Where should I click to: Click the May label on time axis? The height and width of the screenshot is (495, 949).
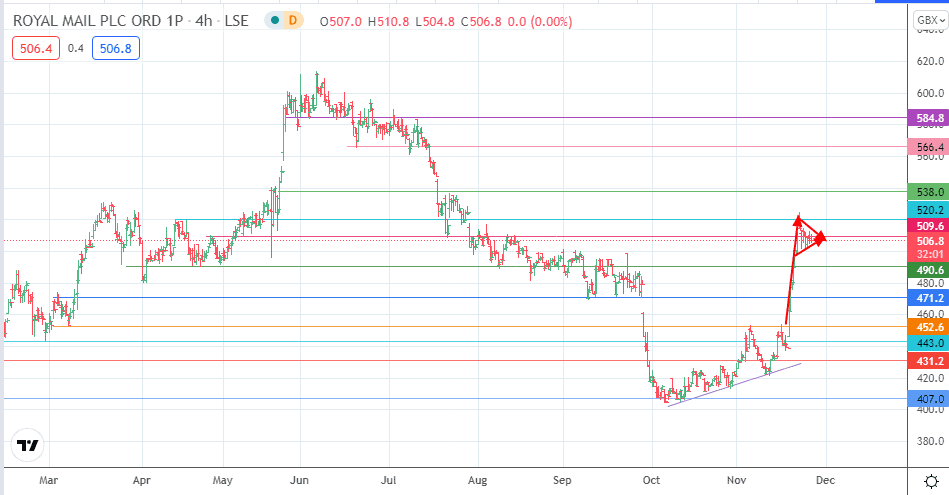pos(222,480)
